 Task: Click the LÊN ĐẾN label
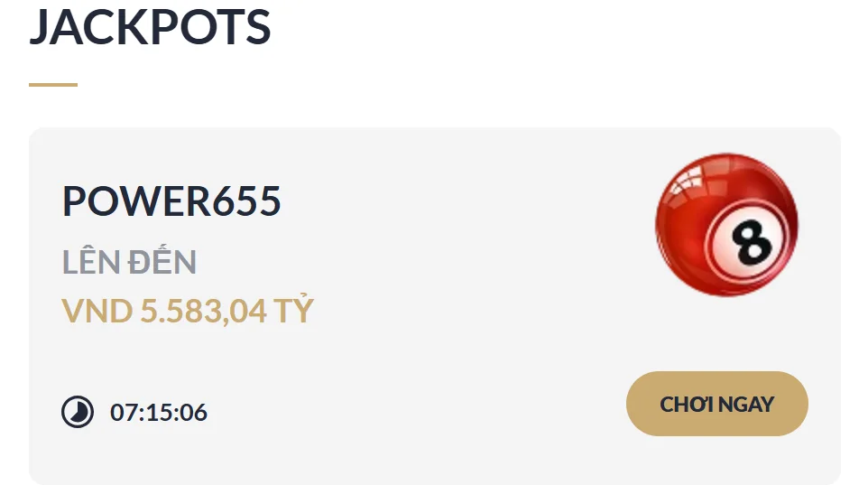129,262
